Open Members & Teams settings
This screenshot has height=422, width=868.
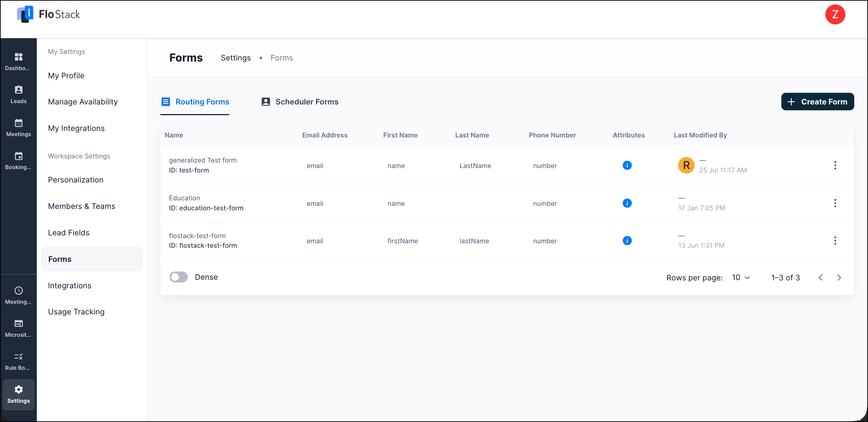point(82,206)
